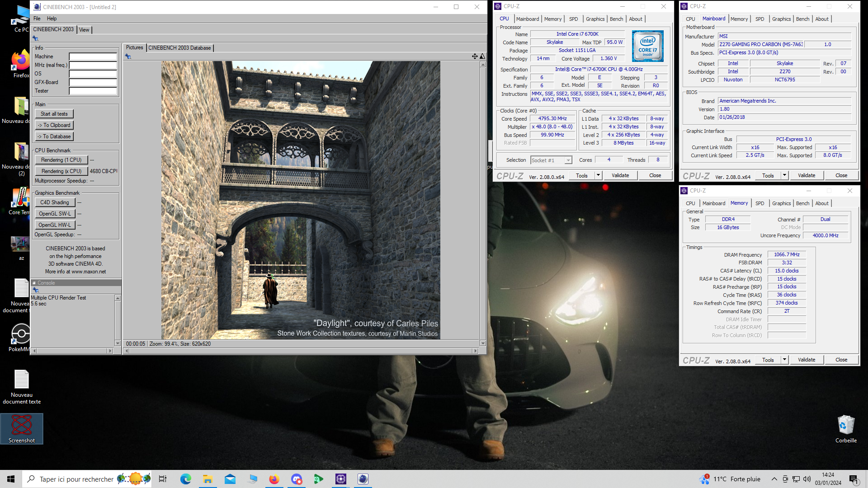Open Tools dropdown arrow in Memory window
The height and width of the screenshot is (488, 868).
click(x=784, y=360)
